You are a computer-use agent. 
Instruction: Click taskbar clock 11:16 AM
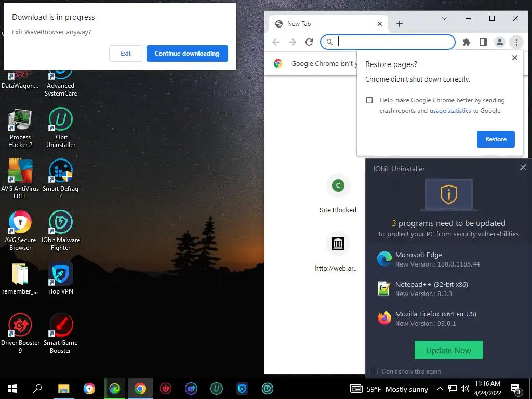pyautogui.click(x=487, y=389)
